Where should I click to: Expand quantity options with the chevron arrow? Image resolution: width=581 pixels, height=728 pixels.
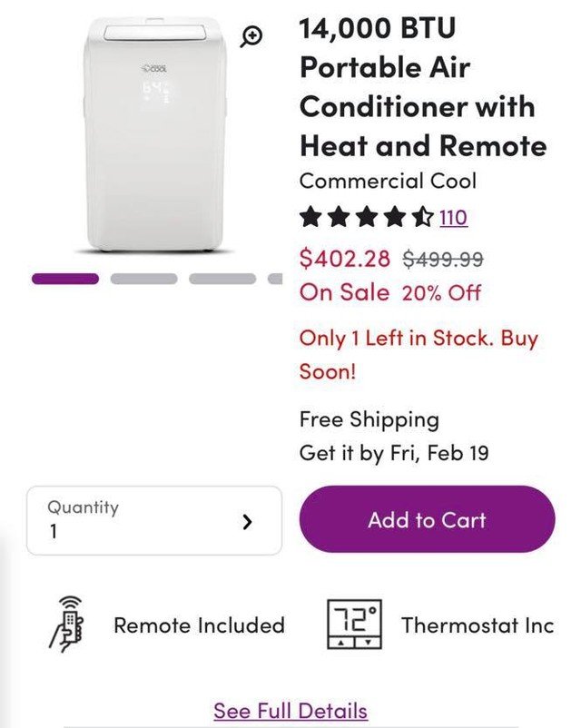[x=247, y=521]
